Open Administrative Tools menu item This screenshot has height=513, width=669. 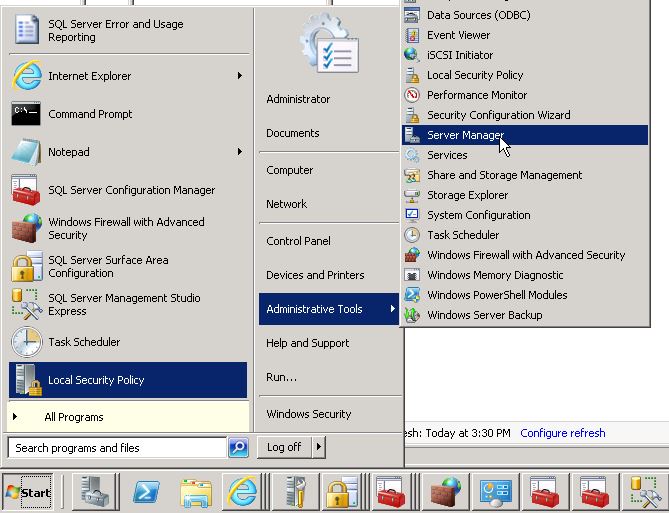(x=329, y=309)
